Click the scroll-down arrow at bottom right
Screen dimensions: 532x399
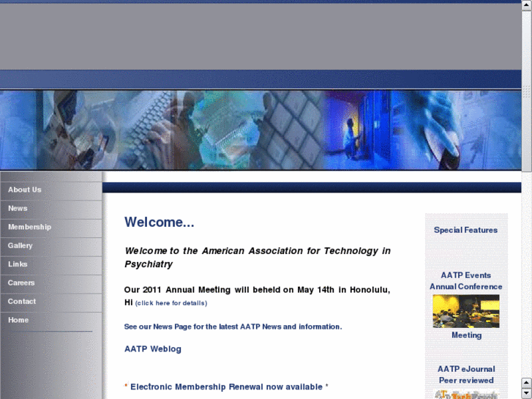point(526,393)
